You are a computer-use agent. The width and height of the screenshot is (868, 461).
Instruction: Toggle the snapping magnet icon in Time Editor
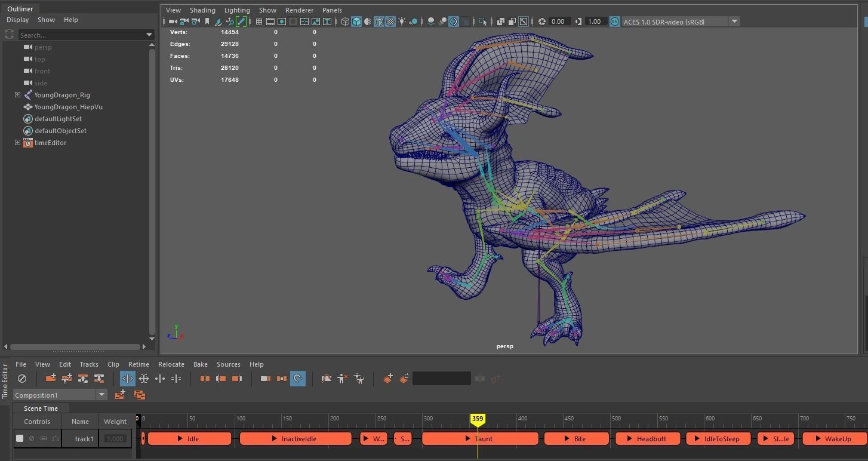pos(297,379)
